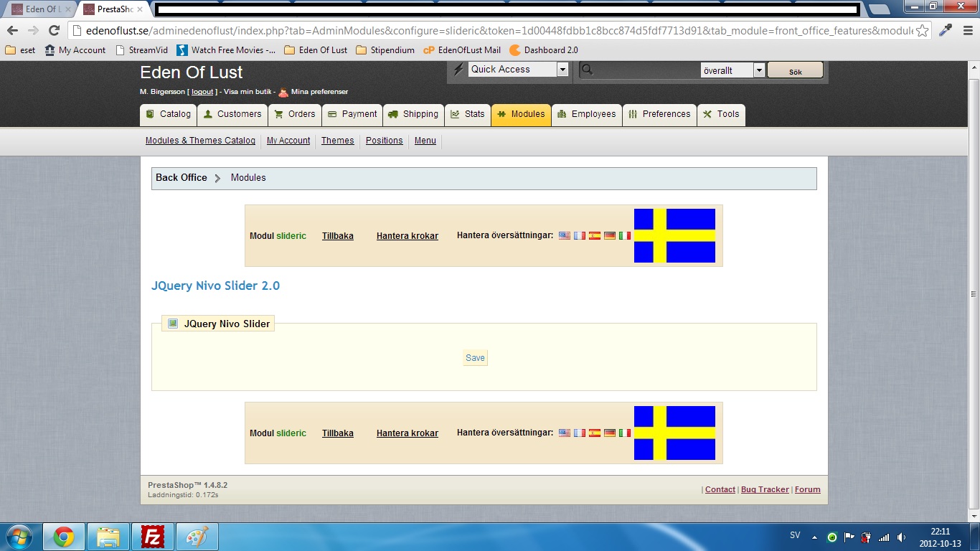Open Mina preferenser link

point(319,92)
